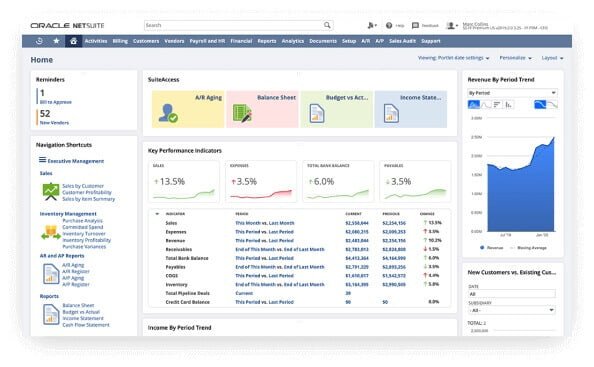
Task: Click the star Shortcuts icon
Action: point(56,41)
